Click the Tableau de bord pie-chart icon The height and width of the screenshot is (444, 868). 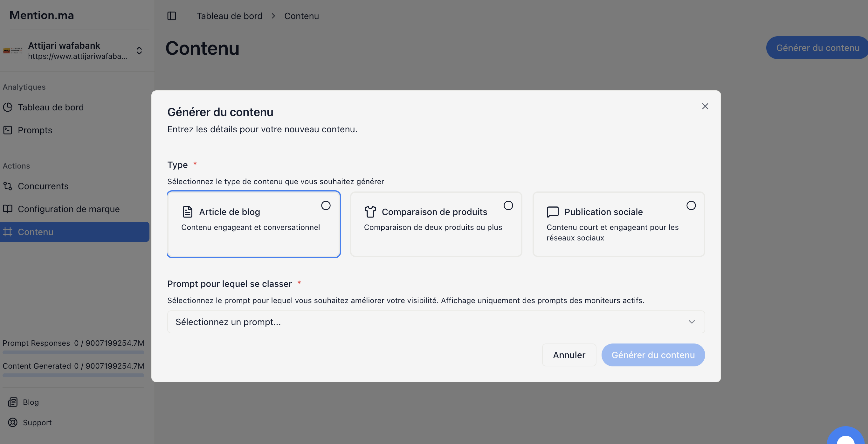pos(8,107)
